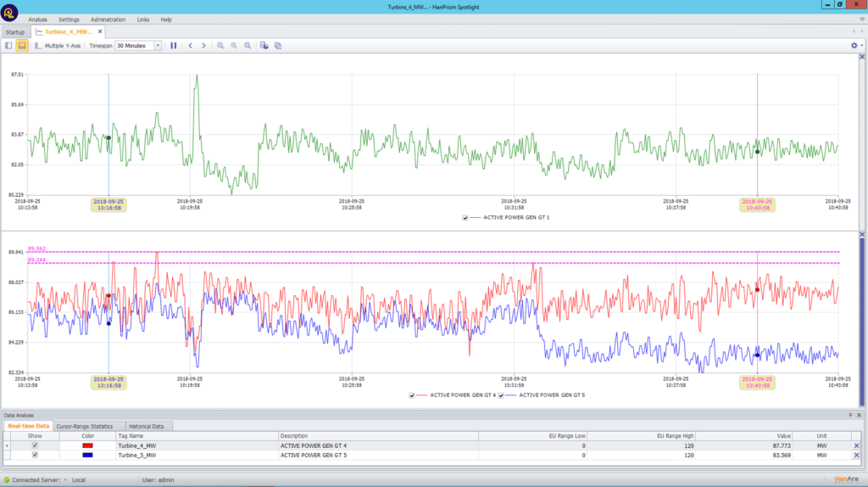Close the upper GT 1 trend chart

[862, 57]
